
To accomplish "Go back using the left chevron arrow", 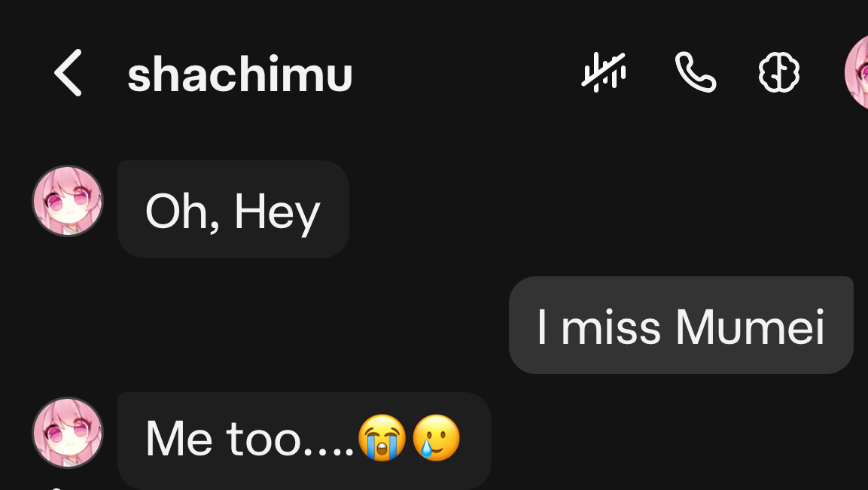I will click(68, 72).
